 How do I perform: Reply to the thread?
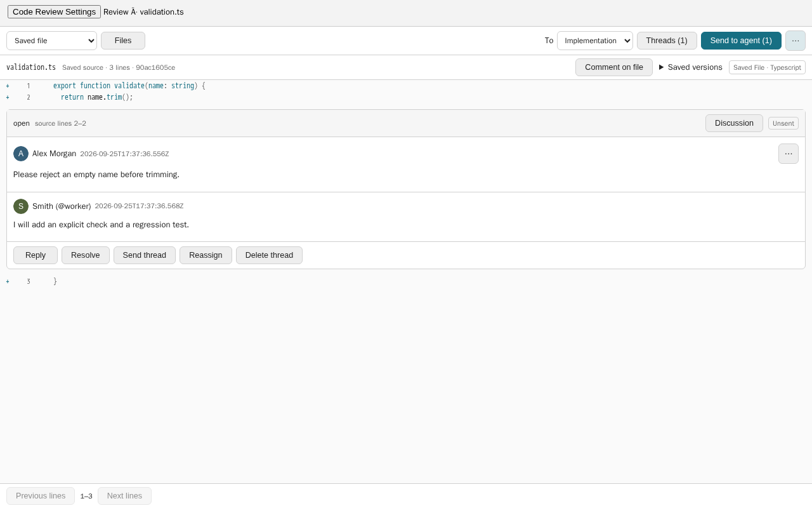coord(36,255)
